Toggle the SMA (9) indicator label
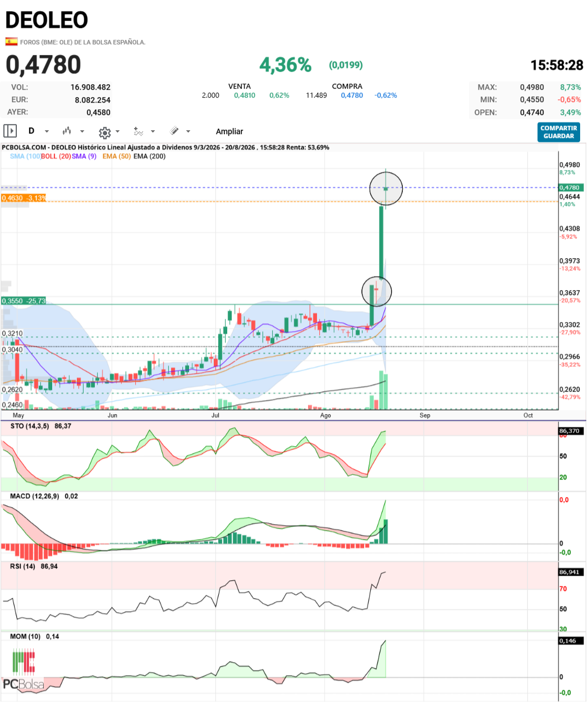The width and height of the screenshot is (588, 702). 84,157
